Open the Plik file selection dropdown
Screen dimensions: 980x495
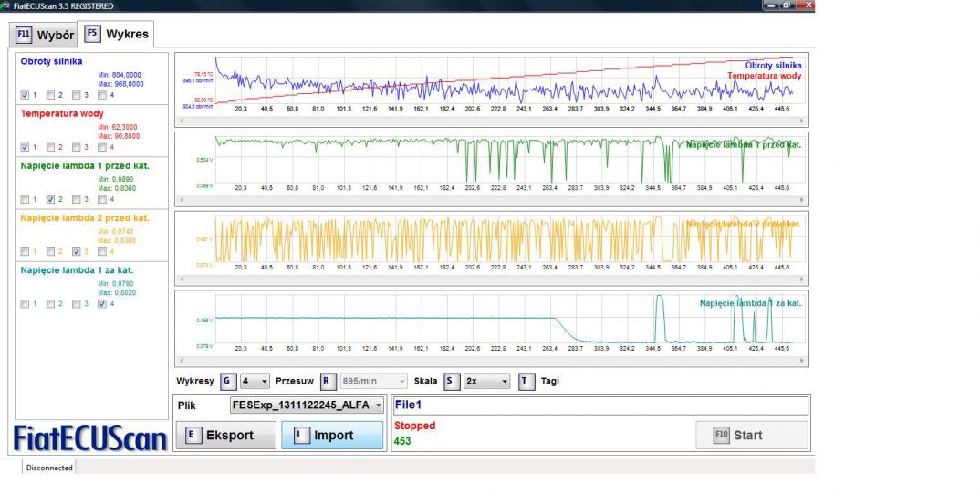[x=377, y=405]
